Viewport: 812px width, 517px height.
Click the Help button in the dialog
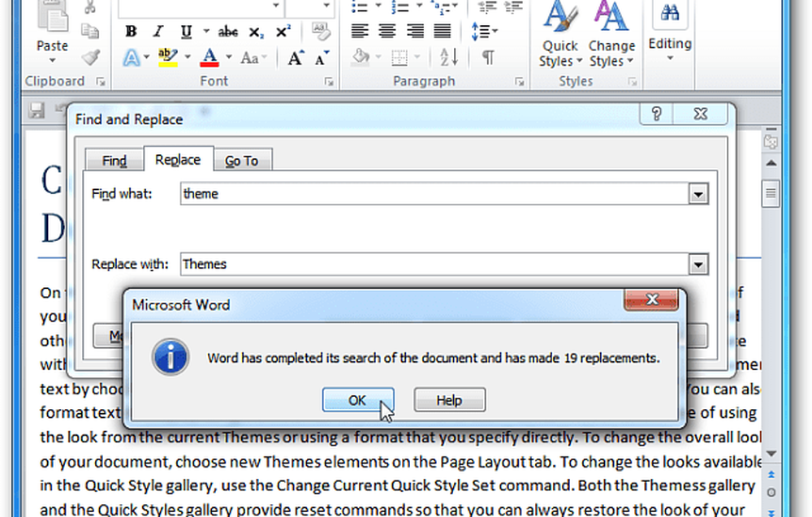tap(449, 399)
